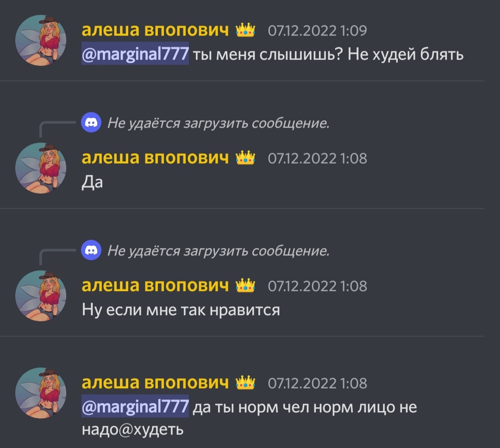Select the message text "Ну если мне так нравится"

coord(181,310)
